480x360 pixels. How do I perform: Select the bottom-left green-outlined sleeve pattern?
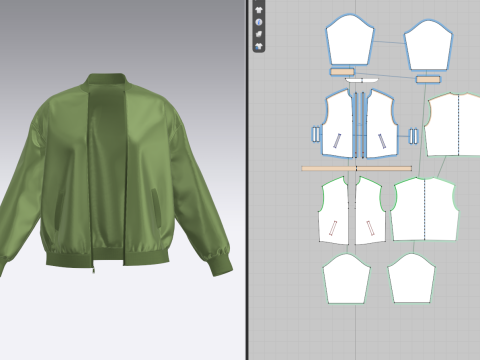coord(347,279)
